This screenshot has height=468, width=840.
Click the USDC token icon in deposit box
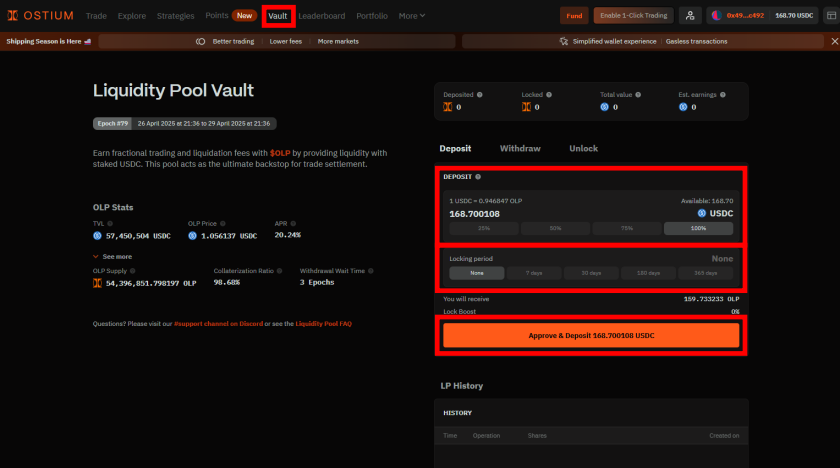point(701,213)
